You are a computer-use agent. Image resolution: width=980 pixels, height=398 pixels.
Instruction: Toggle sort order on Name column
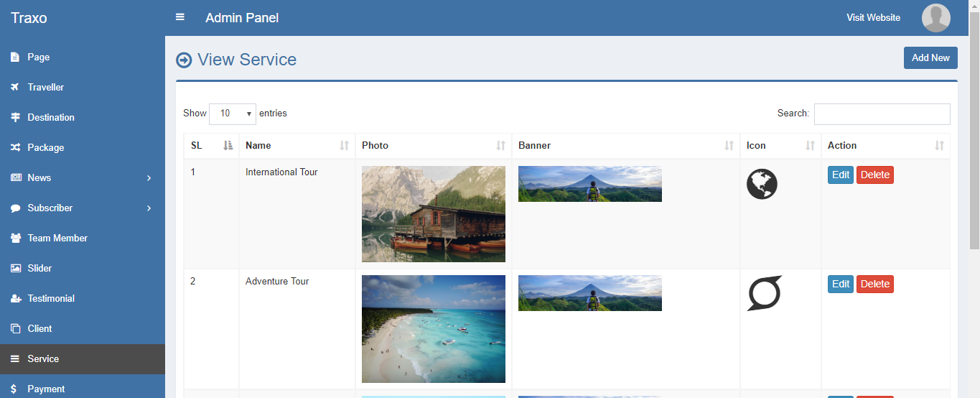point(297,145)
